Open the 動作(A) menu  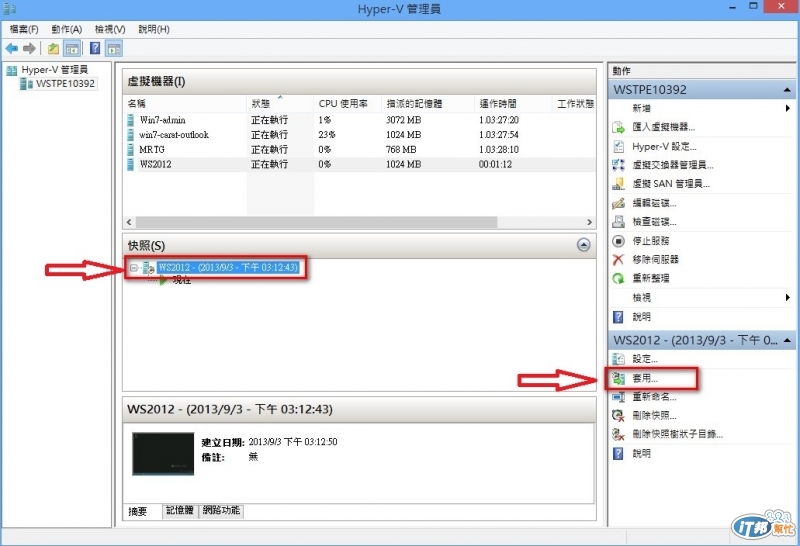(x=66, y=30)
